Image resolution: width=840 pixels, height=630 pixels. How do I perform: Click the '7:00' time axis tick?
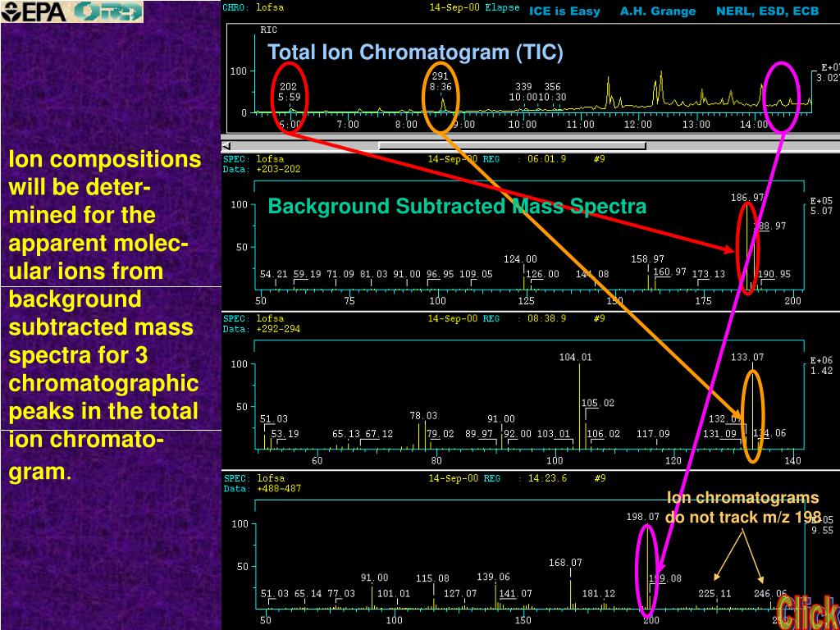(348, 125)
